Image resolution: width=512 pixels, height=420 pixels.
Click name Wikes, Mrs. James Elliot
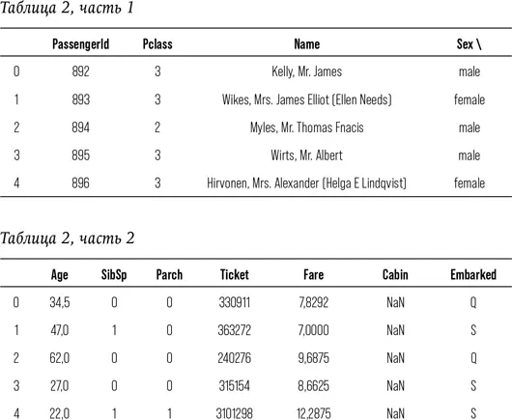click(306, 99)
